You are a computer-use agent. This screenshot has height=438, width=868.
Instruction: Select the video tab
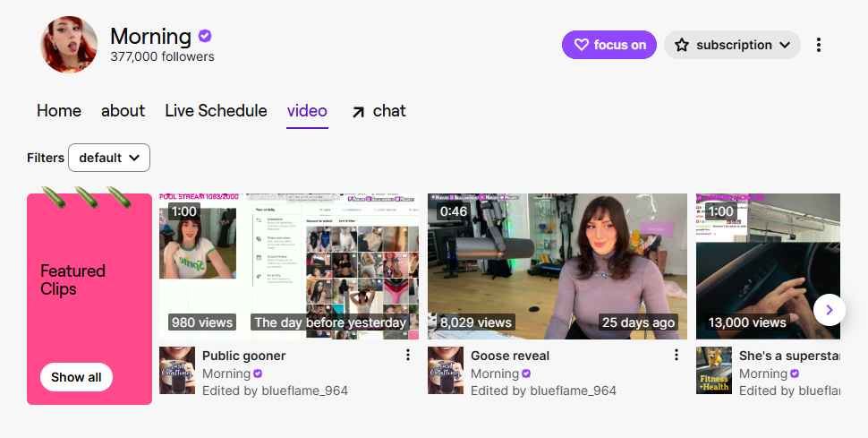click(x=307, y=111)
